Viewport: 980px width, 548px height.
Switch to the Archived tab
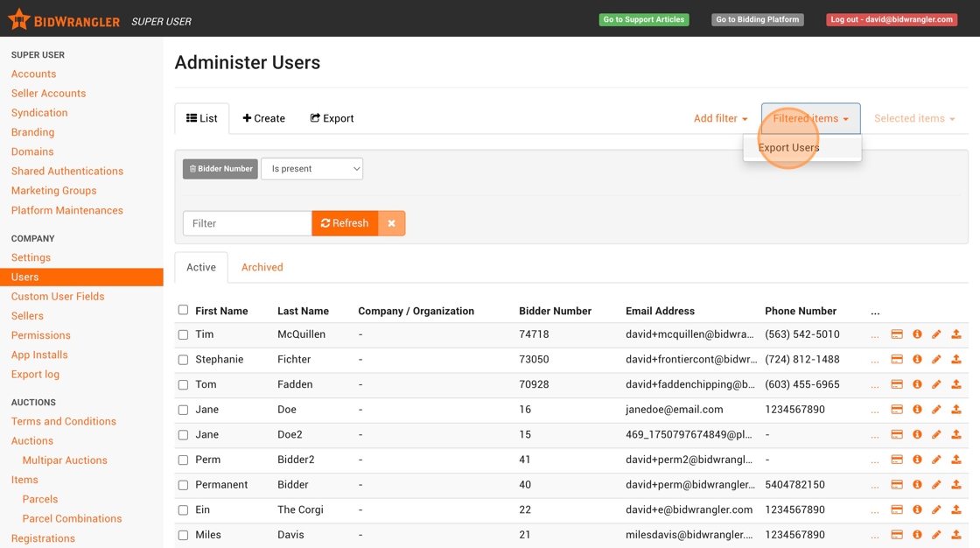point(262,268)
